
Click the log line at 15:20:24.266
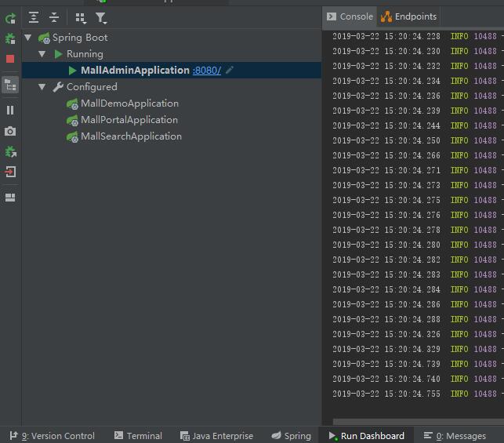click(418, 155)
